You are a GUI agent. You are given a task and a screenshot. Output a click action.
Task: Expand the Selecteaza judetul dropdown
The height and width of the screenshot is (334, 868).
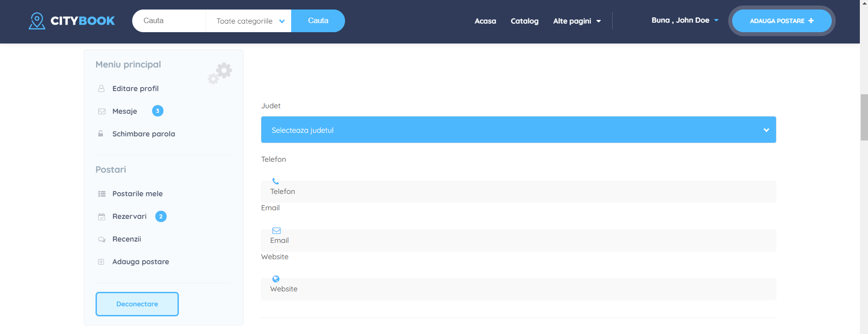pyautogui.click(x=518, y=130)
